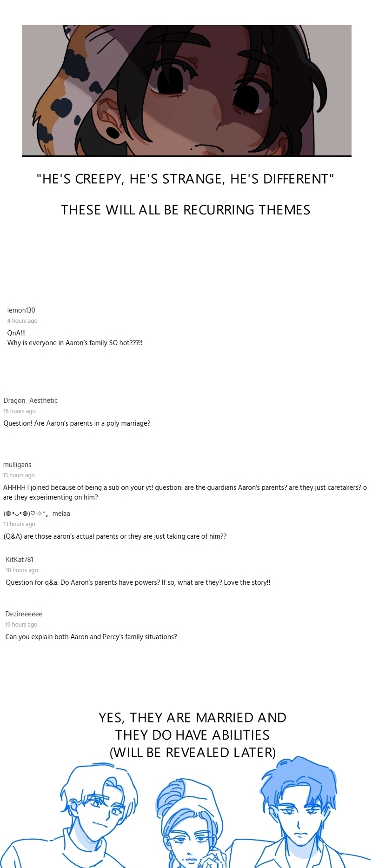Click the "18 hours ago" timestamp
Image resolution: width=372 pixels, height=868 pixels.
[22, 570]
